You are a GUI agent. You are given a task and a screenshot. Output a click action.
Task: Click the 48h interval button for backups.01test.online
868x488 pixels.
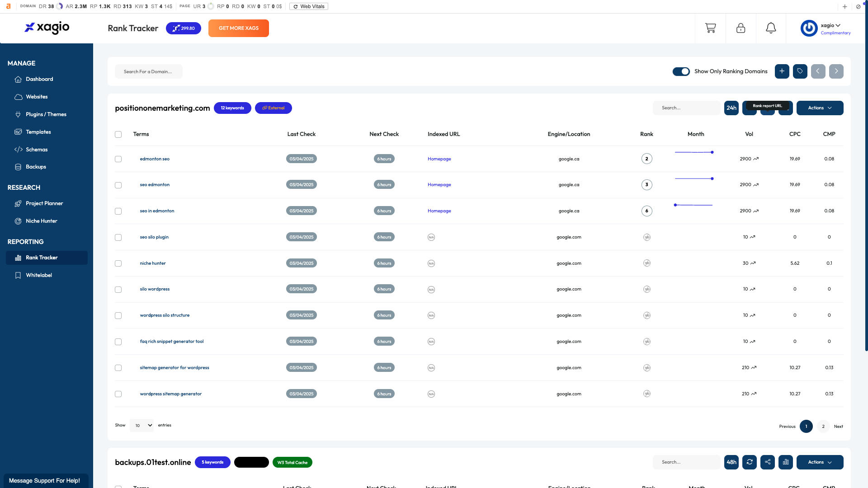pyautogui.click(x=731, y=462)
